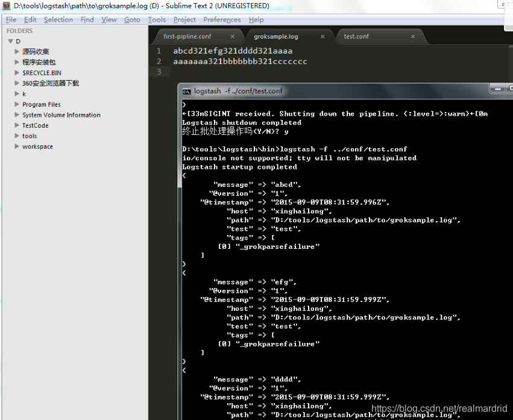Click the 'Logstash startup completed' console line
Viewport: 513px width, 420px height.
239,167
